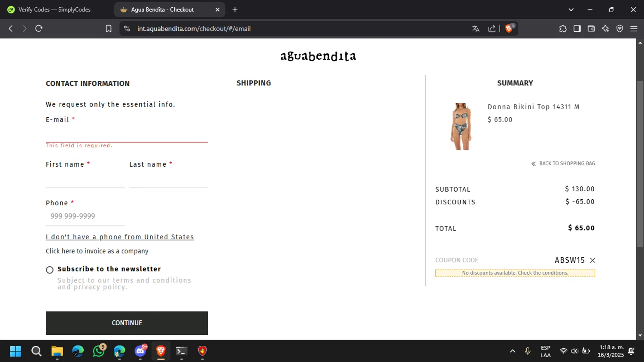The width and height of the screenshot is (644, 362).
Task: Click the address bar URL
Action: point(194,29)
